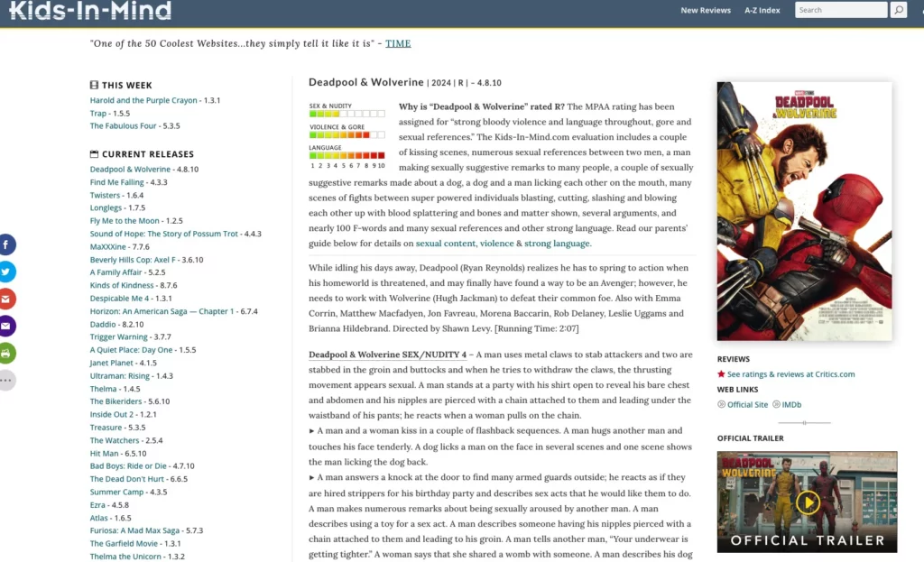Open Twisters review link
The height and width of the screenshot is (562, 924).
(x=105, y=195)
